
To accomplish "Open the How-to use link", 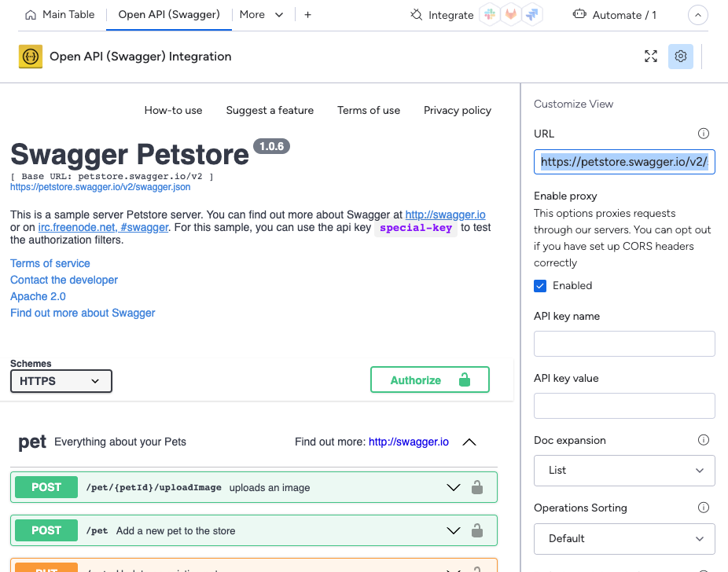I will click(173, 111).
